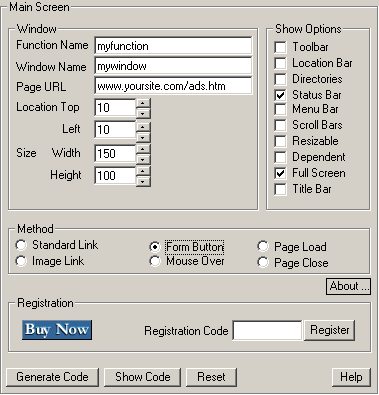Click the Generate Code button
Viewport: 379px width, 395px height.
point(53,377)
